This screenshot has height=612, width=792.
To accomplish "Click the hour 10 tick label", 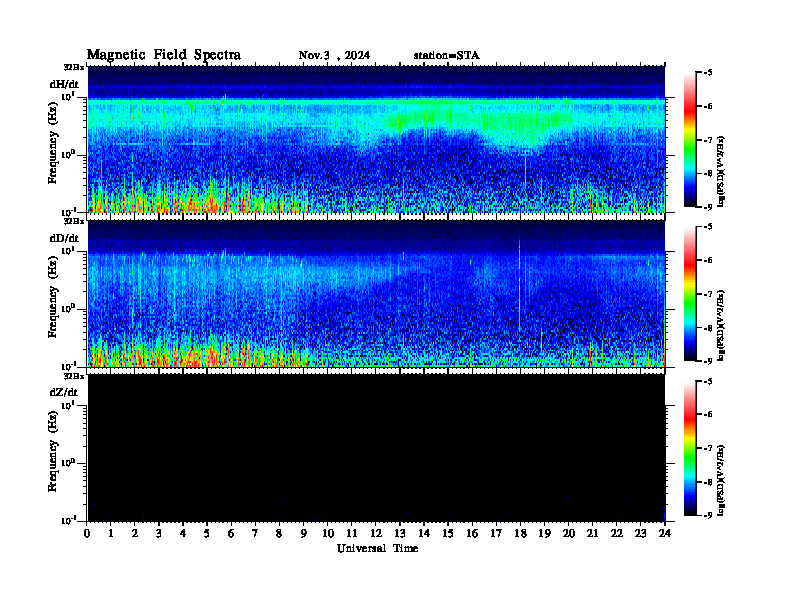I will 328,533.
